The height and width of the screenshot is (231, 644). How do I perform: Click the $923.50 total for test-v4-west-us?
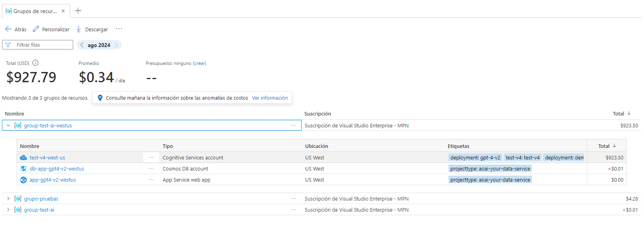coord(614,157)
